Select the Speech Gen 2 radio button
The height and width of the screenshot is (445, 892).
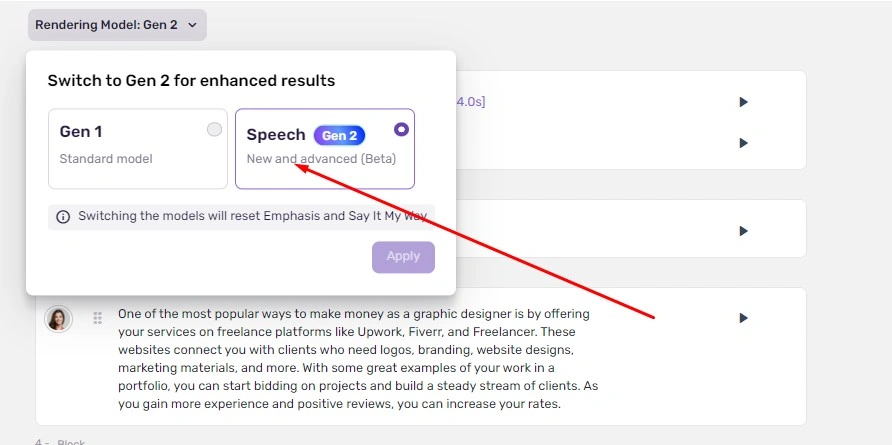[401, 129]
